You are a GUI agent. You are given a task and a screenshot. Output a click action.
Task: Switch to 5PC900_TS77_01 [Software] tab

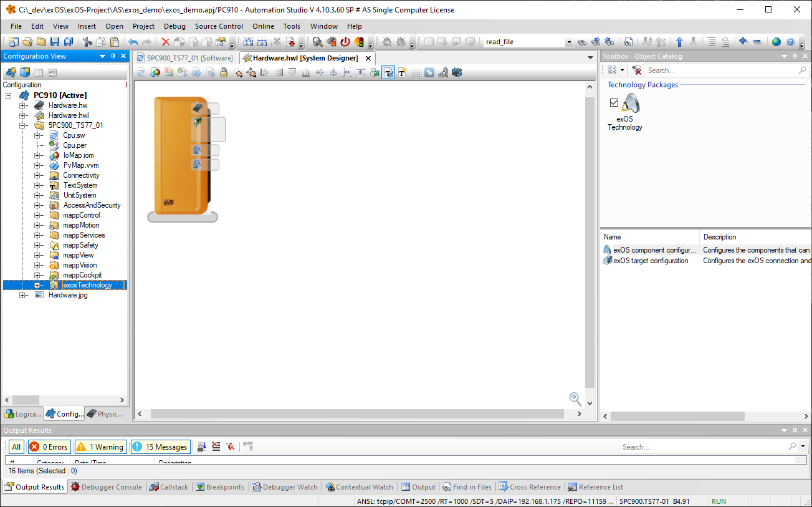click(186, 58)
